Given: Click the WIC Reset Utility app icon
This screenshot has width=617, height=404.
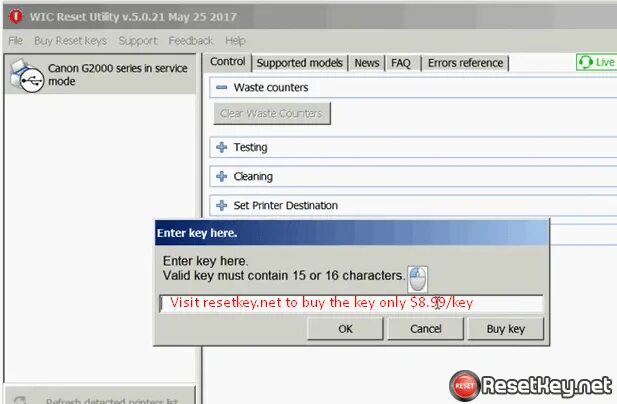Looking at the screenshot, I should (16, 17).
